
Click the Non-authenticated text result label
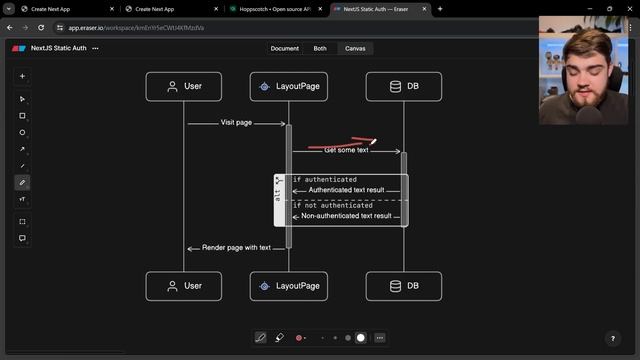(x=346, y=216)
